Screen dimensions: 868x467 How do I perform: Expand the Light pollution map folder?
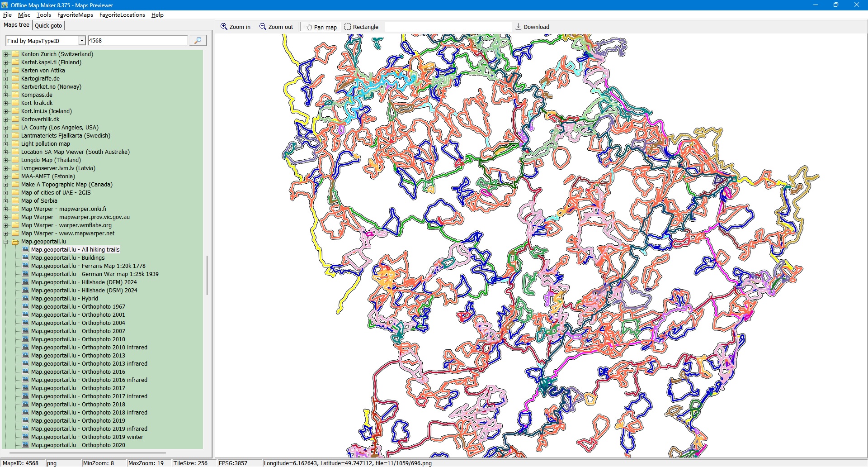[x=6, y=144]
